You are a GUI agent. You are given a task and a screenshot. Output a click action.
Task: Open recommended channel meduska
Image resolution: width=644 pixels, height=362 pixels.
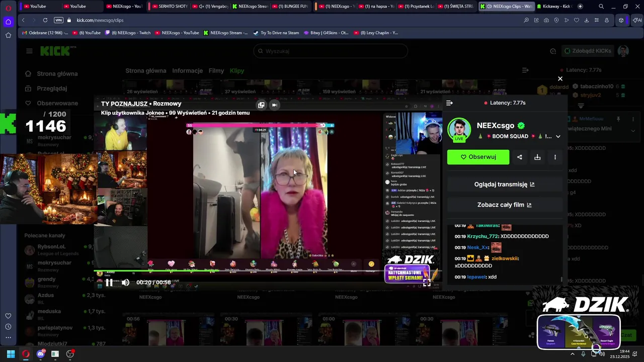click(x=58, y=314)
